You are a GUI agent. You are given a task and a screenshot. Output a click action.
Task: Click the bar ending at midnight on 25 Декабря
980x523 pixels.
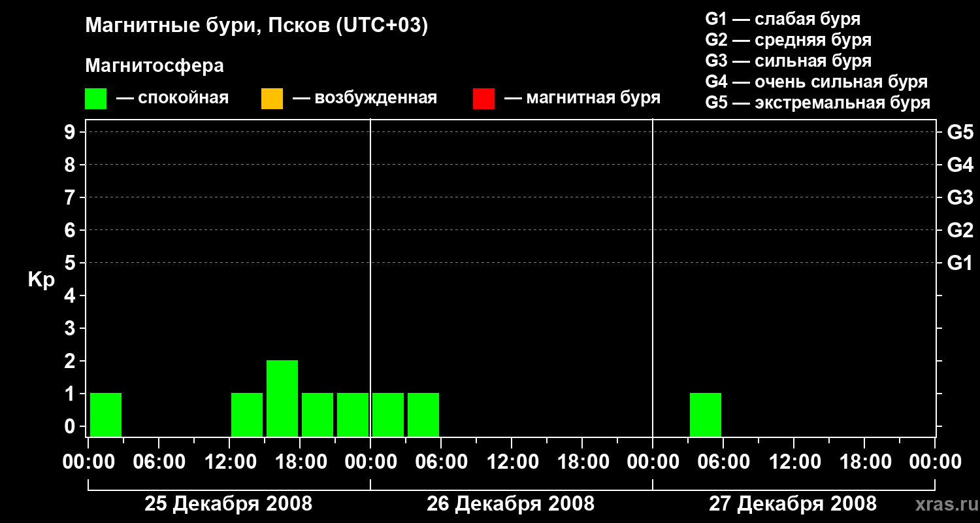[x=353, y=414]
